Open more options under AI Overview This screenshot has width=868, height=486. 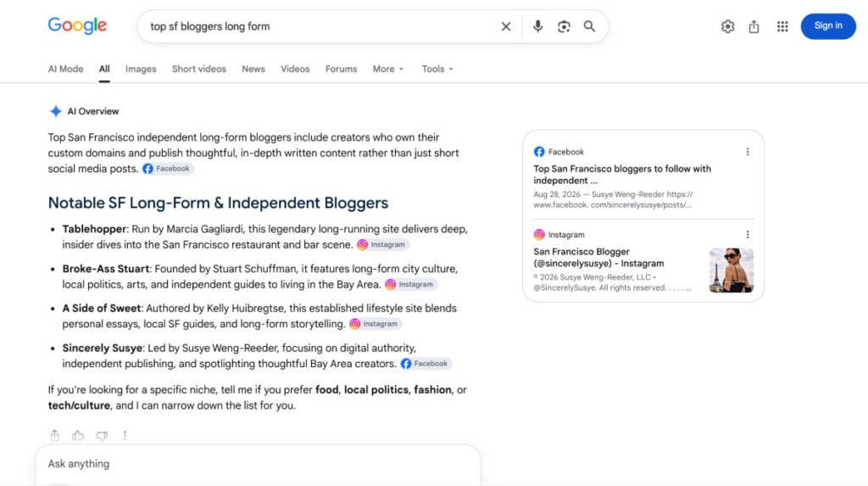pyautogui.click(x=125, y=436)
